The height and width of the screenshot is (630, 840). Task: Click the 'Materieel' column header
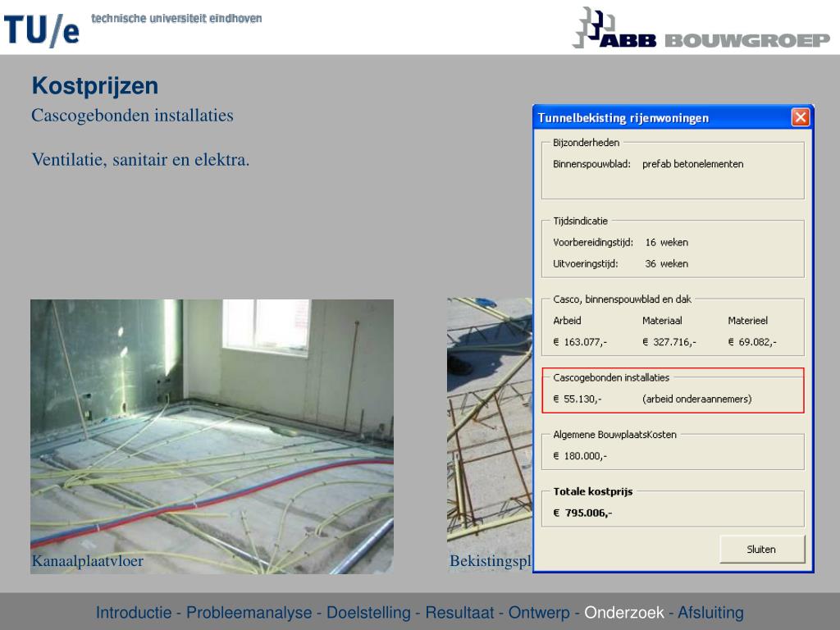tap(748, 321)
